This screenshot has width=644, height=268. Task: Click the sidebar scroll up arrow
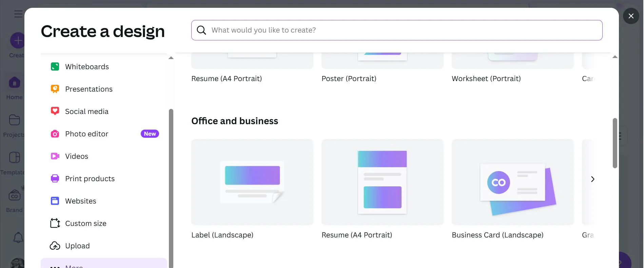[171, 58]
